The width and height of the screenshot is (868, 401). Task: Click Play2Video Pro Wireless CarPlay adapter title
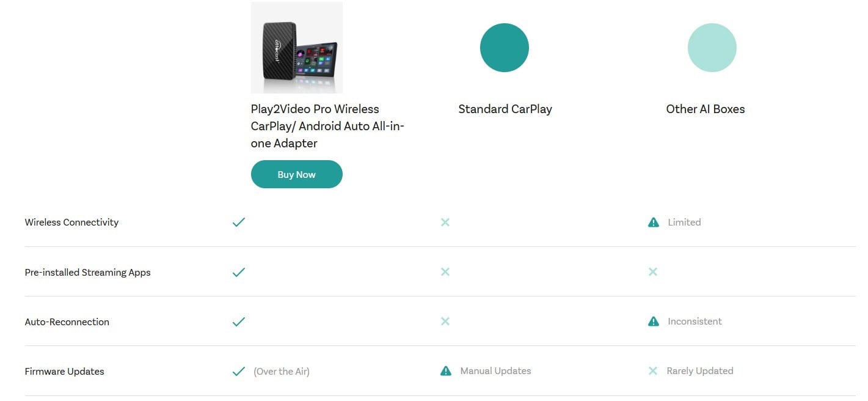tap(327, 126)
